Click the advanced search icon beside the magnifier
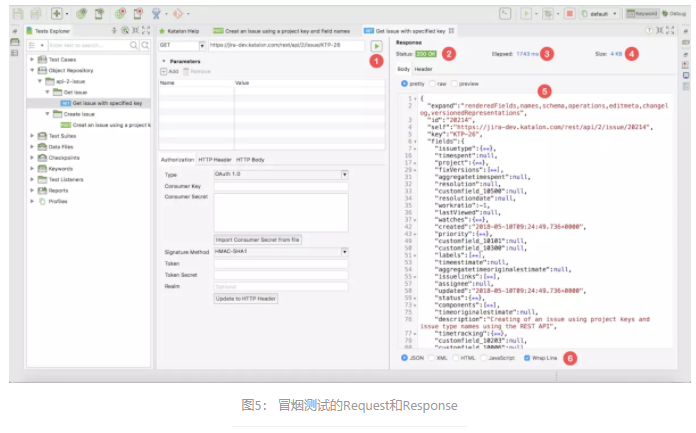 pyautogui.click(x=145, y=45)
